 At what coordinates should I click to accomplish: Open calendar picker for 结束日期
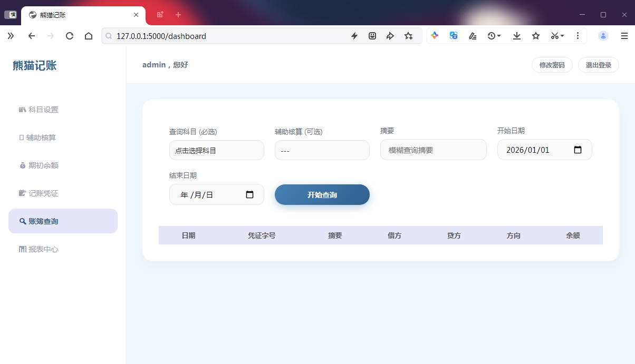250,194
